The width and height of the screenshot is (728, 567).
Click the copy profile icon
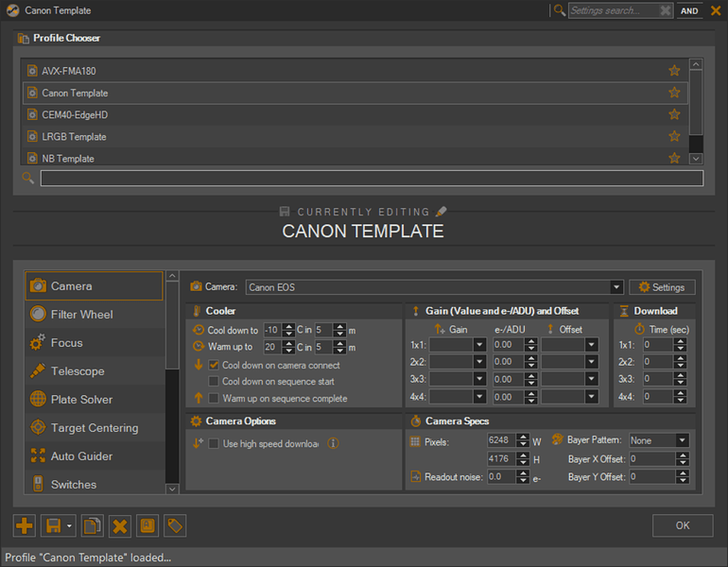tap(93, 525)
